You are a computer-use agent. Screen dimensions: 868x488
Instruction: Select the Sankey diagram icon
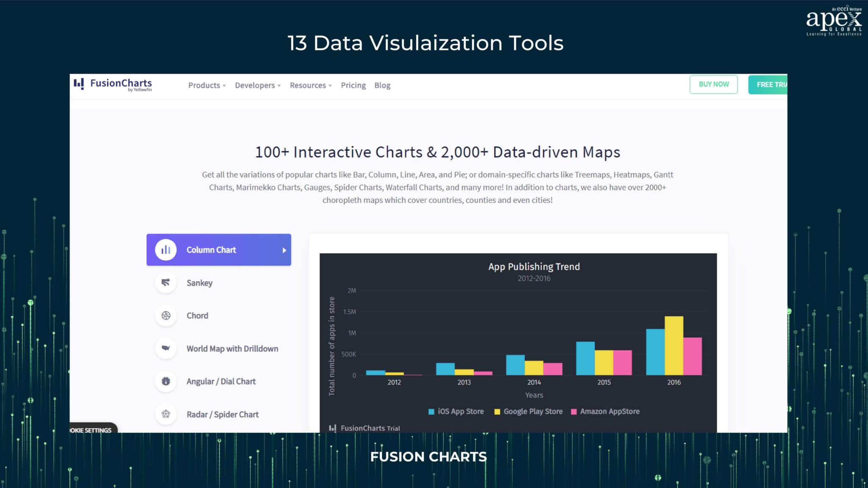click(166, 283)
